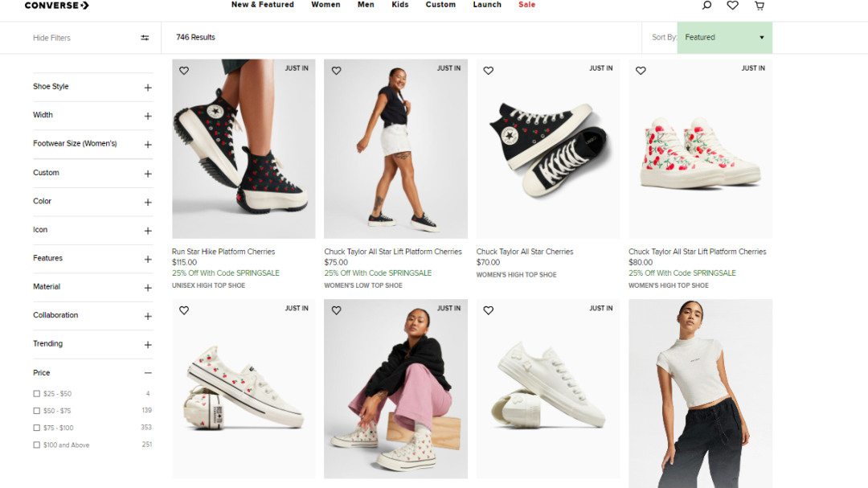Click the Hide Filters text

[51, 38]
